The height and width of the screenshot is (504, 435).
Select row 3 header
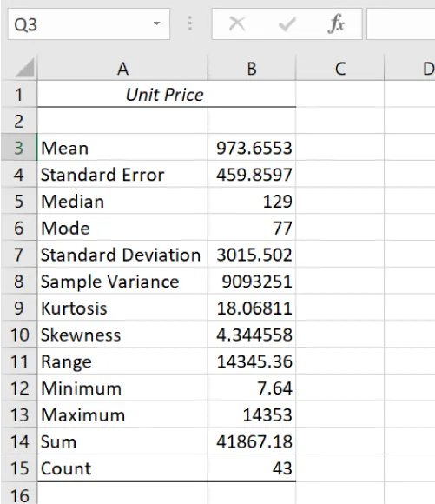point(19,147)
